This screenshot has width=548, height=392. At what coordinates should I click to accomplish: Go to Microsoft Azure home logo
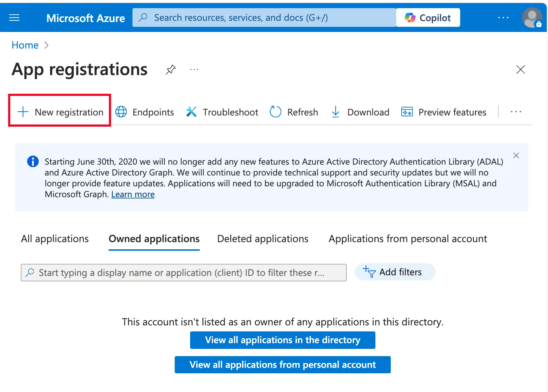[x=85, y=18]
